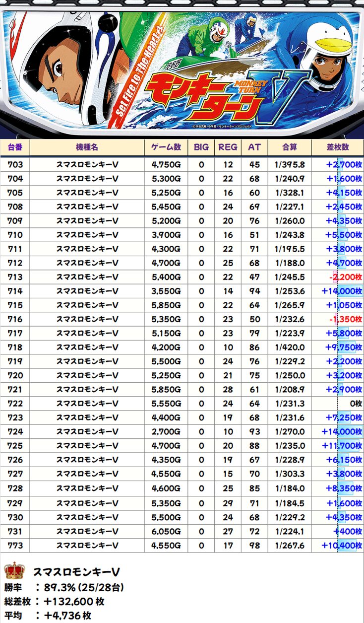Click the BIG count in row 710

(x=201, y=235)
